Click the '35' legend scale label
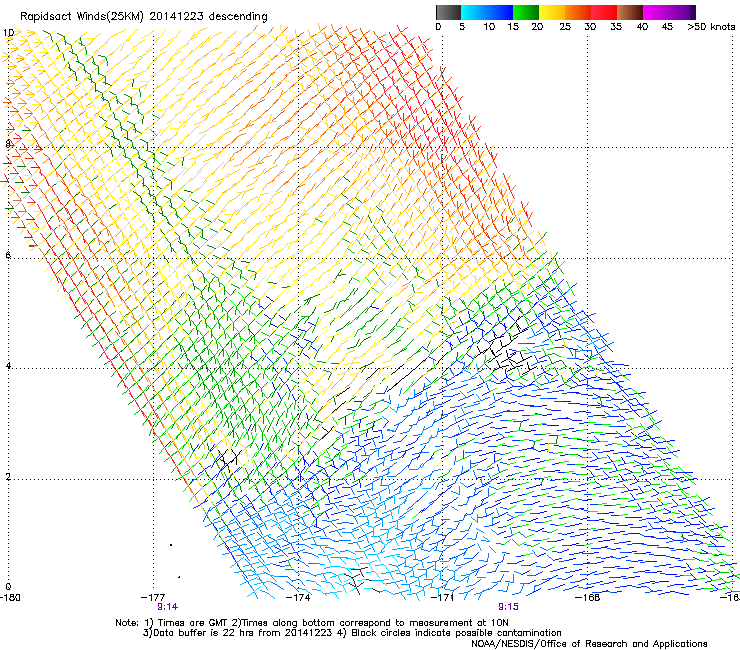Image resolution: width=740 pixels, height=650 pixels. pyautogui.click(x=616, y=27)
